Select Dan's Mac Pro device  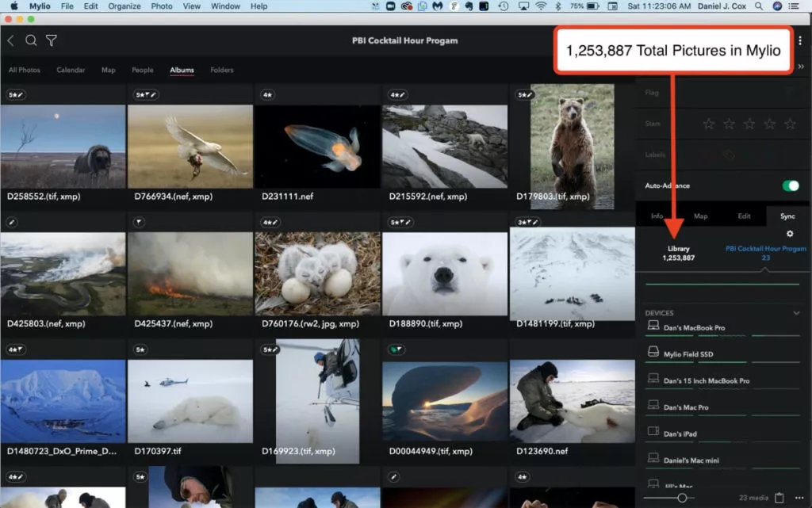coord(723,407)
